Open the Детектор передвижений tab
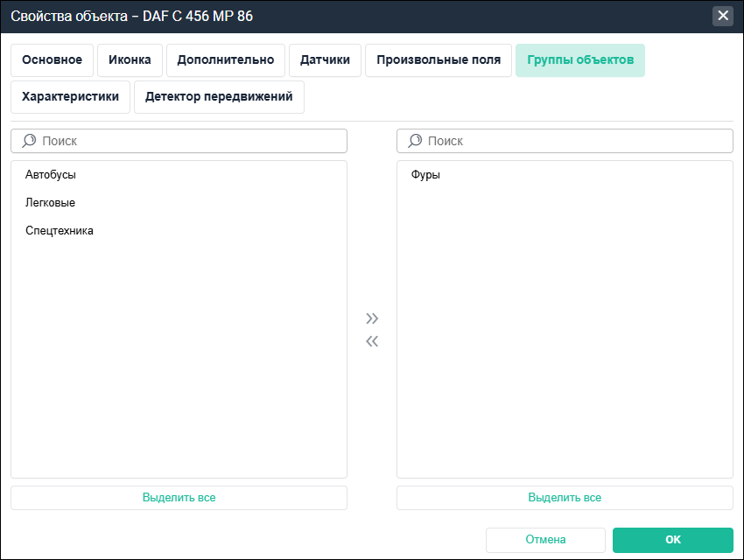This screenshot has width=744, height=560. (x=219, y=97)
